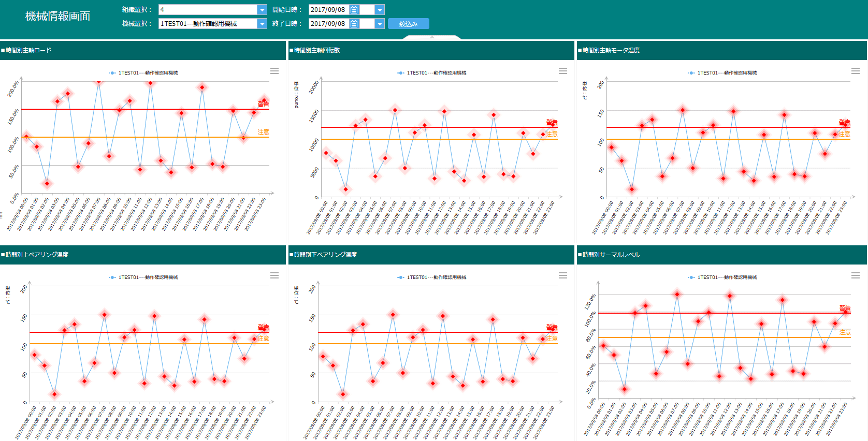Click 120.0% axis label in サーマルレベル chart
The height and width of the screenshot is (441, 868).
tap(590, 301)
